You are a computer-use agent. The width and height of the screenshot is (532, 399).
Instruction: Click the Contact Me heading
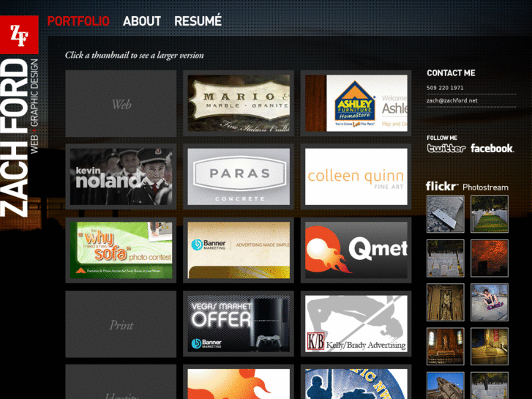point(451,73)
